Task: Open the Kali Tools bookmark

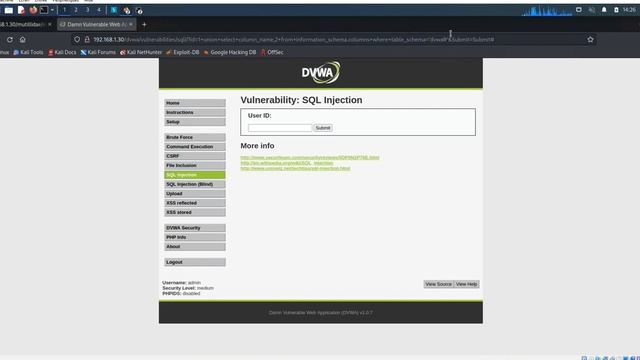Action: tap(28, 52)
